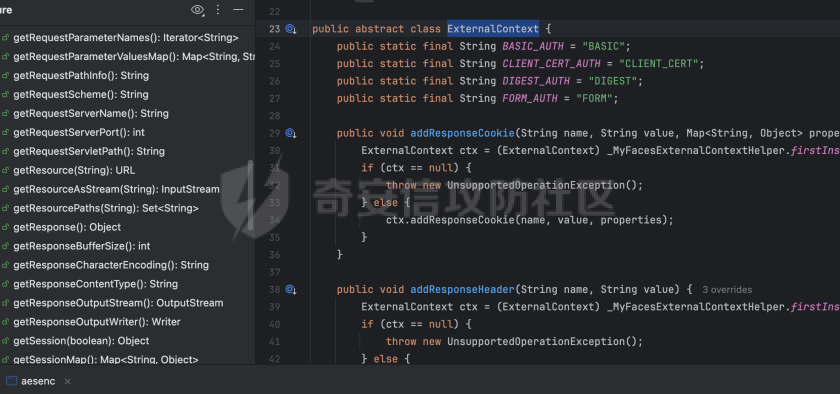Screen dimensions: 840x394
Task: Click the highlighted ExternalContext class name
Action: click(493, 29)
